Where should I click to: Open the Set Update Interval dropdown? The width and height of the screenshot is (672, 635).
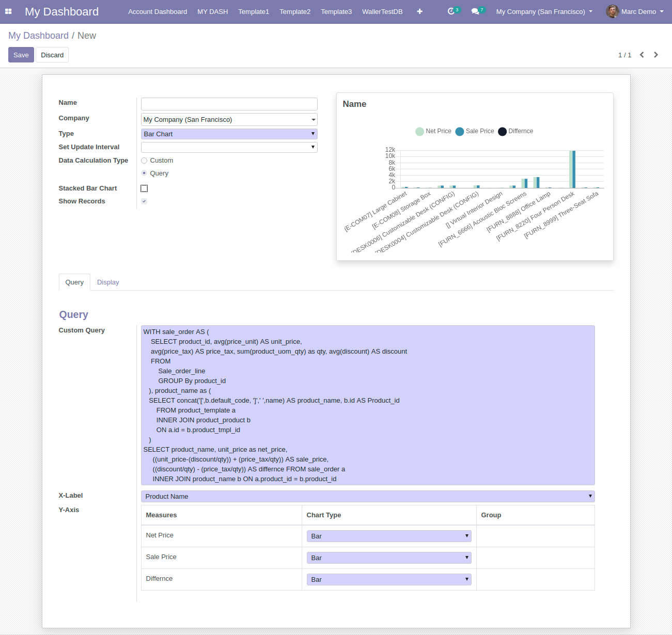tap(229, 147)
